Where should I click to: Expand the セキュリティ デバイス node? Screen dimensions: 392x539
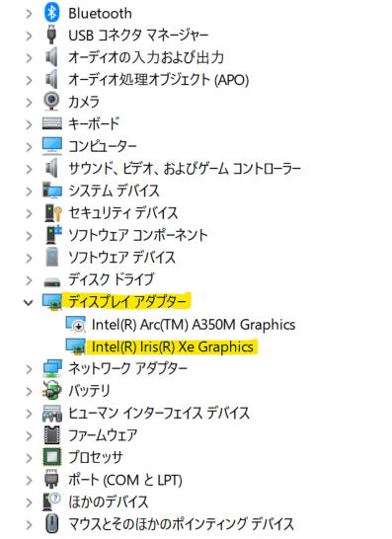29,214
